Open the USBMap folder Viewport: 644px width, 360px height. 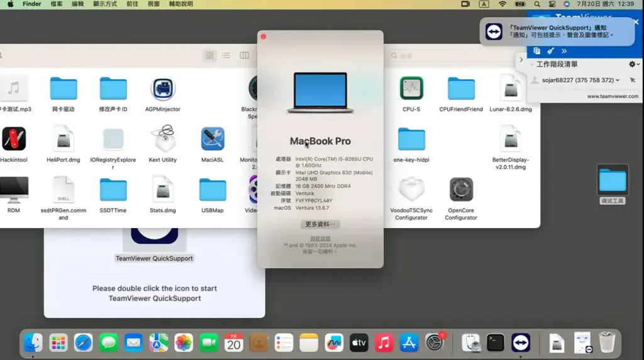(x=213, y=190)
